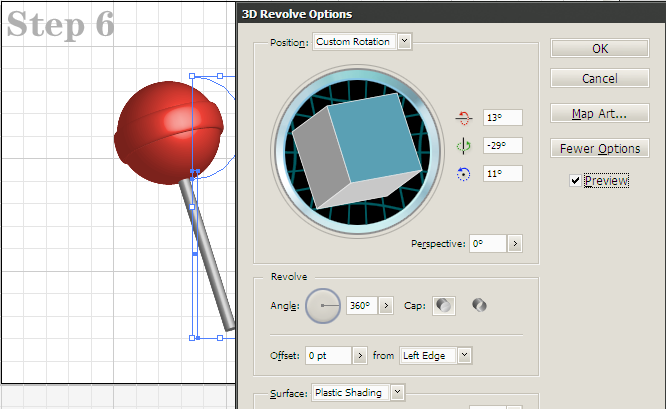Click the Y axis rotation icon

pyautogui.click(x=463, y=146)
